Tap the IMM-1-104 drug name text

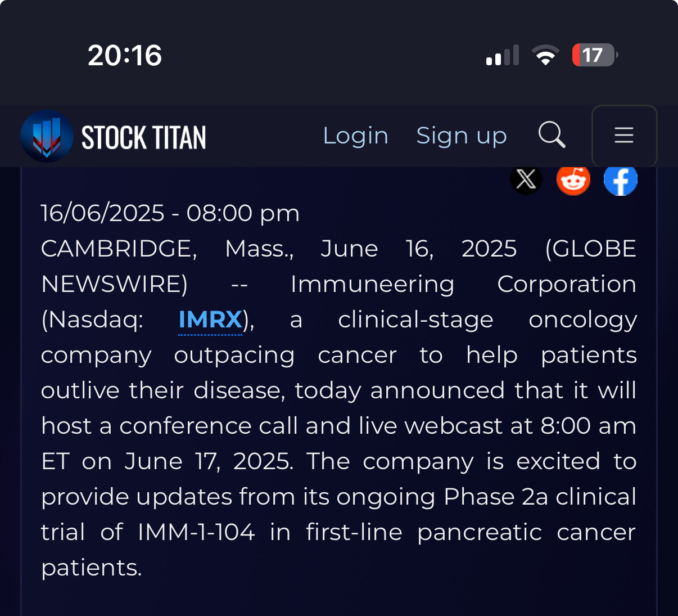(196, 532)
